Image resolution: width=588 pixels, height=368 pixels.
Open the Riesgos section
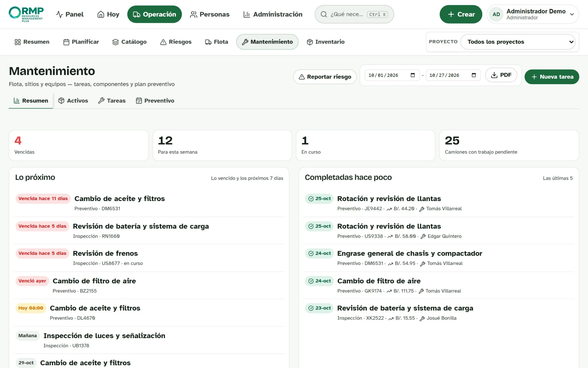176,42
